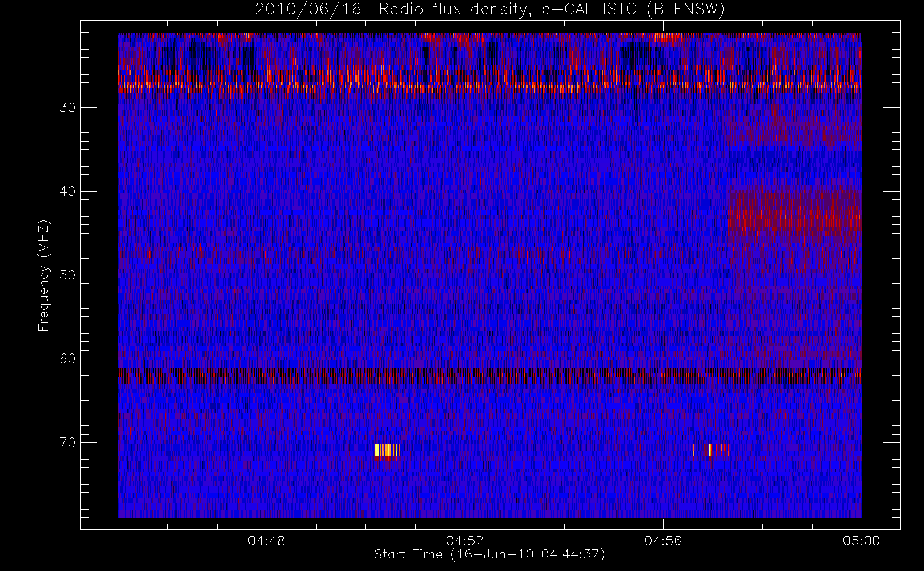Select the 'Frequency (MHZ)' axis label

click(43, 275)
